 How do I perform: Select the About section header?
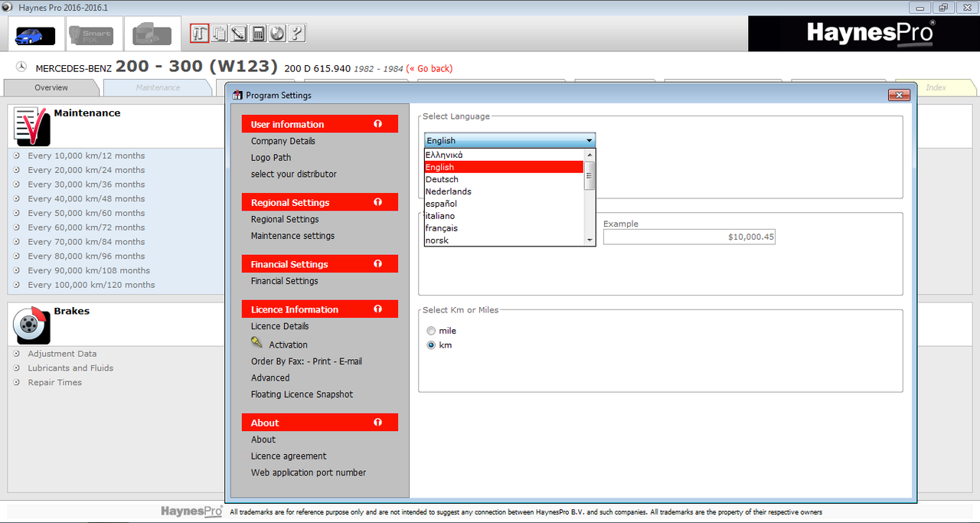pyautogui.click(x=320, y=423)
